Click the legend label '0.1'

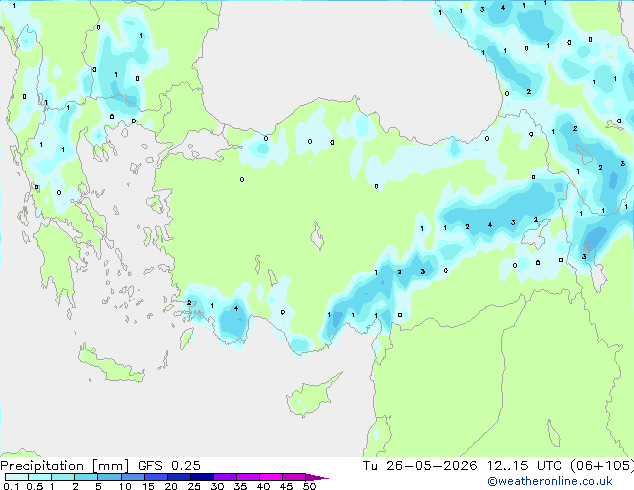click(11, 486)
